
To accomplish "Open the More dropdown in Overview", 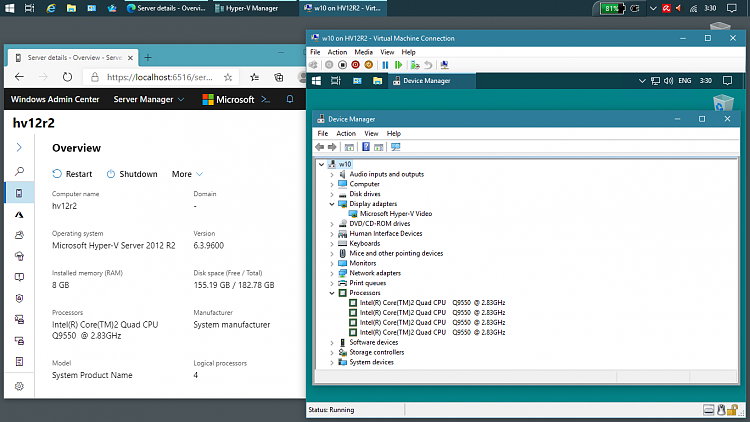I will click(x=187, y=174).
